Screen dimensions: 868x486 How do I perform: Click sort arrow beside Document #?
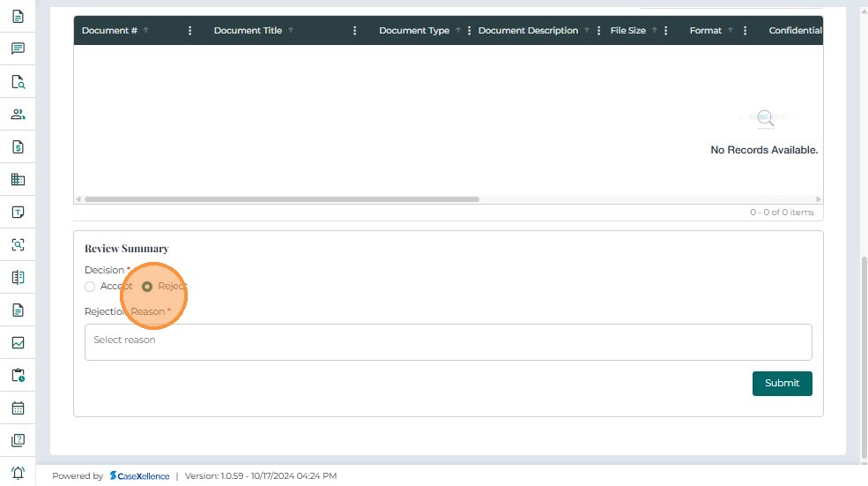pyautogui.click(x=146, y=31)
